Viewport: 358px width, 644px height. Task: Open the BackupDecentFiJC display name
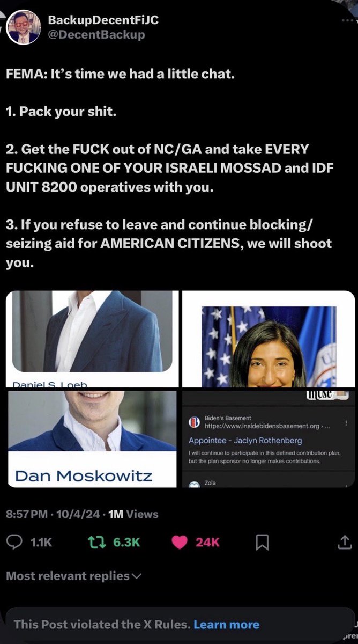103,20
